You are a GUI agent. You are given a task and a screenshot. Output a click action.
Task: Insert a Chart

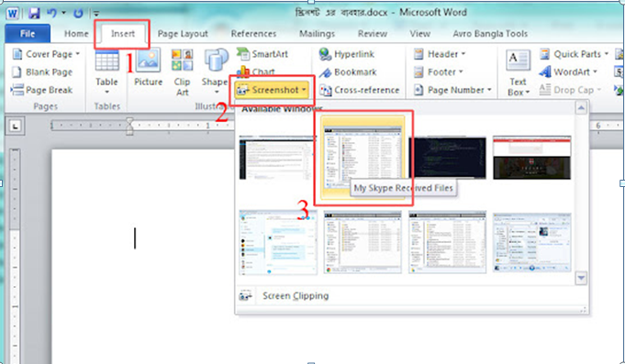pyautogui.click(x=256, y=72)
